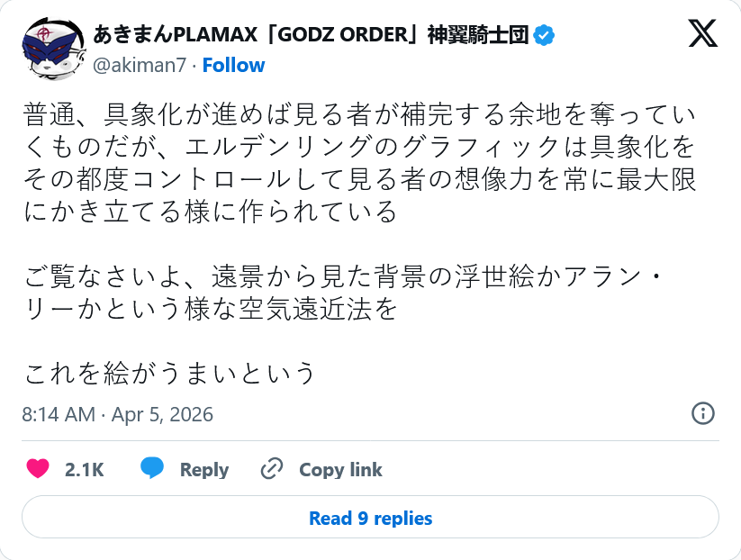This screenshot has height=560, width=741.
Task: Click the 8:14 AM time text
Action: click(58, 414)
